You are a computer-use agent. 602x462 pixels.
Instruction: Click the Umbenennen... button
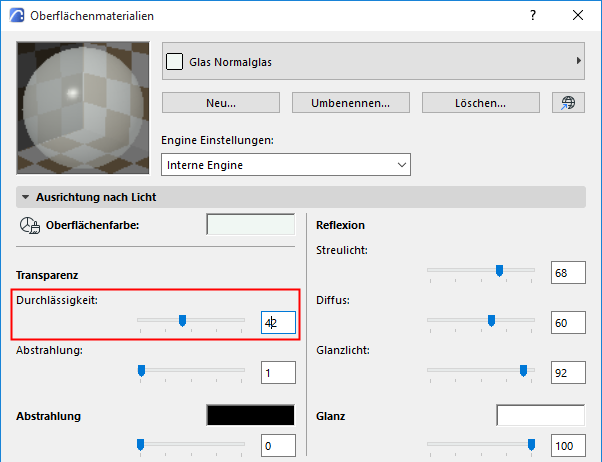coord(351,103)
